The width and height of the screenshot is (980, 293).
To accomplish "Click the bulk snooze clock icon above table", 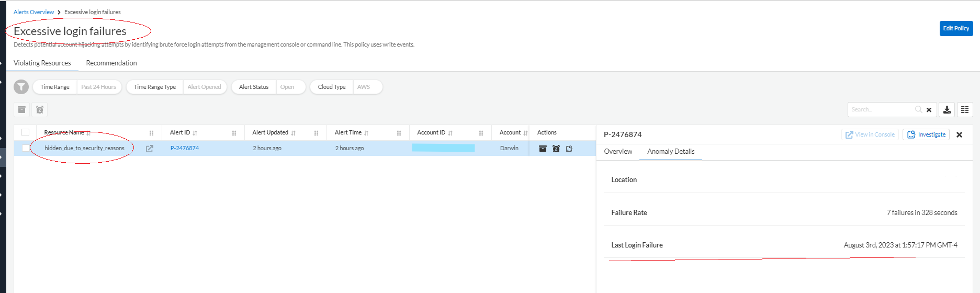I will coord(40,109).
